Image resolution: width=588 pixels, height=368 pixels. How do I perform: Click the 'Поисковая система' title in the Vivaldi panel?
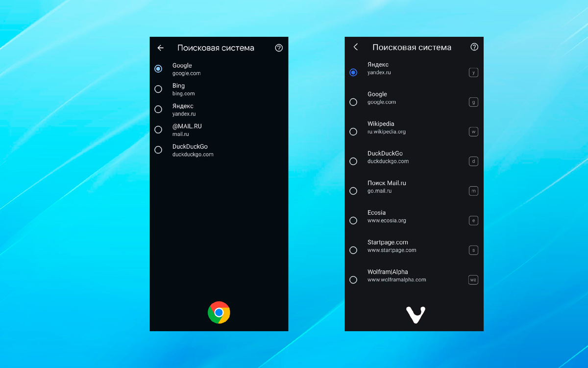click(x=412, y=48)
